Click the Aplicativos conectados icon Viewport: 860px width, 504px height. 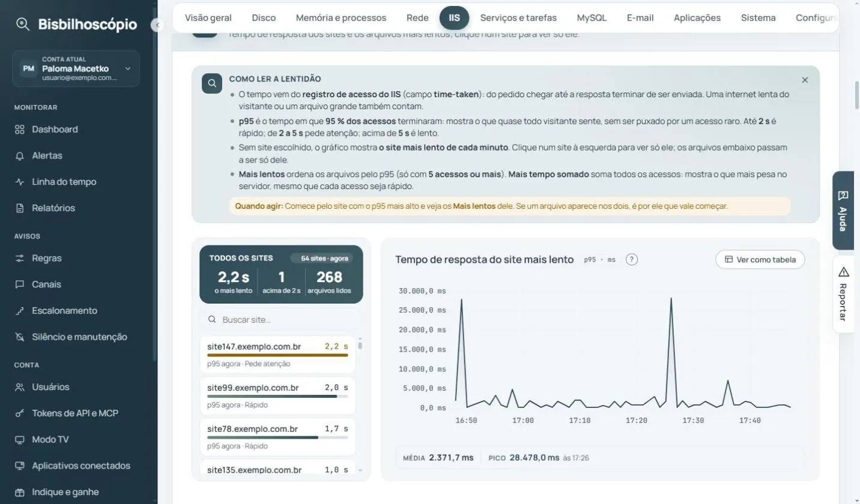[20, 466]
